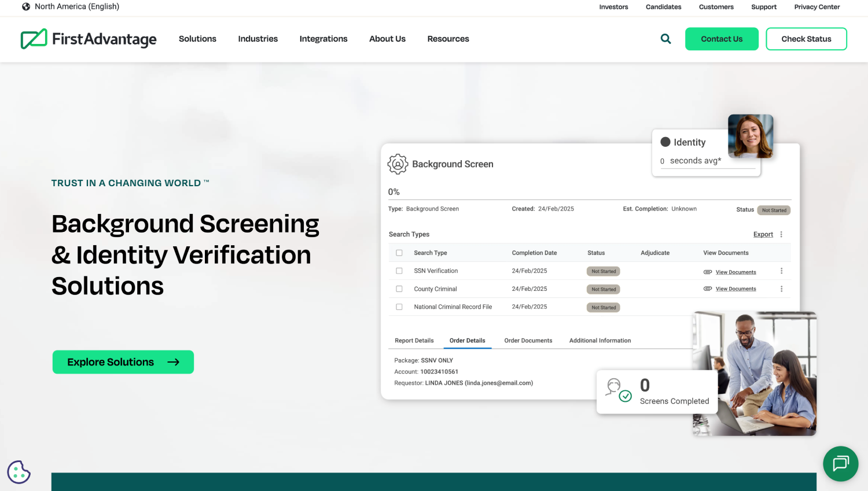The image size is (868, 491).
Task: Click the "View Documents" column header
Action: click(726, 253)
